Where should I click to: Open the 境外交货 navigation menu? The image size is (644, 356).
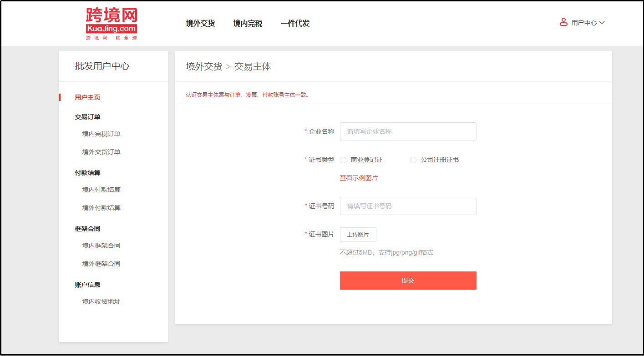200,24
